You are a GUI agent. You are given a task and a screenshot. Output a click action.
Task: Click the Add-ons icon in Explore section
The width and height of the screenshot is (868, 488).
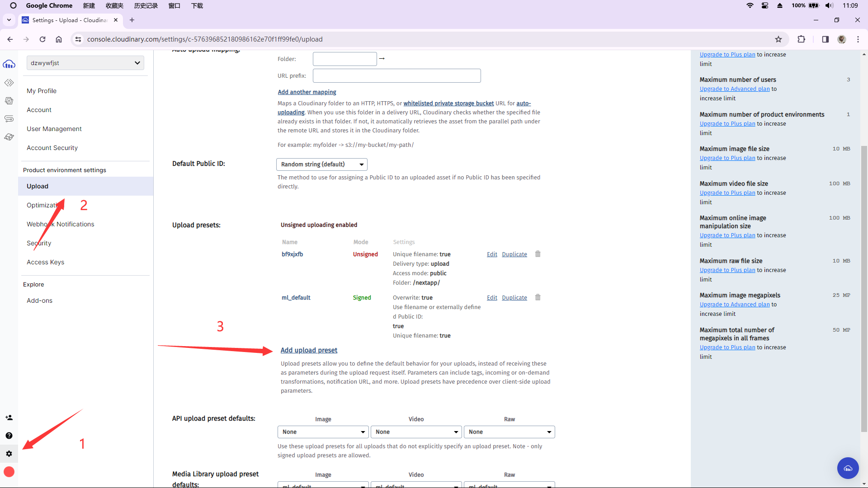click(x=39, y=300)
